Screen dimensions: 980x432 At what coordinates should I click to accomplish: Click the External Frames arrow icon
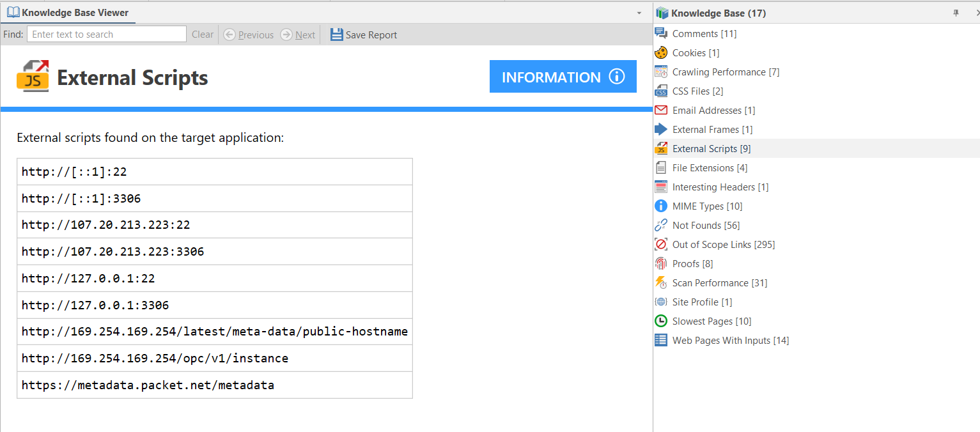pyautogui.click(x=660, y=129)
